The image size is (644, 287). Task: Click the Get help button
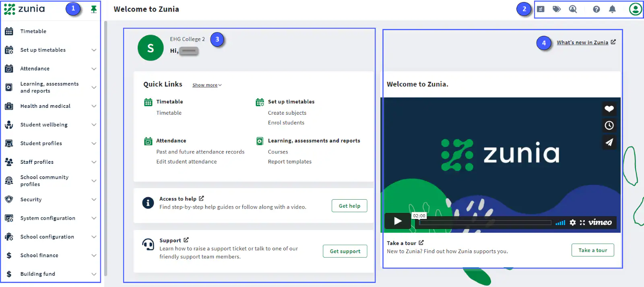point(349,206)
